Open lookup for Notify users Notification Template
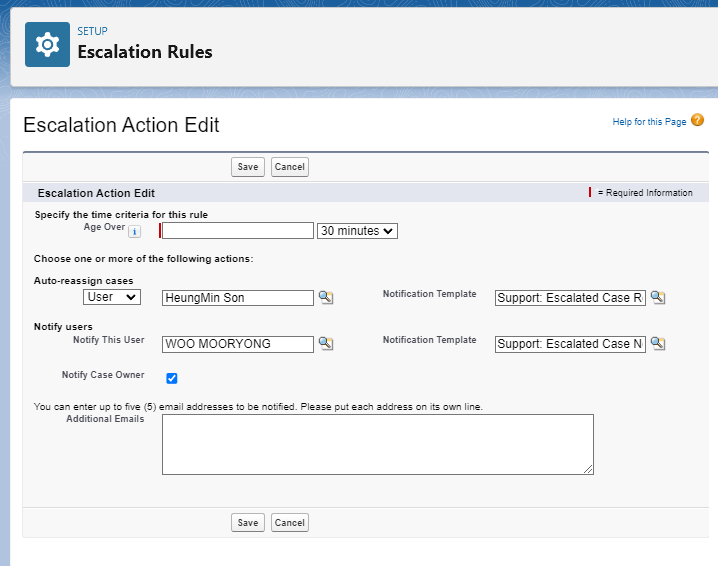Screen dimensions: 718x566 coord(657,344)
